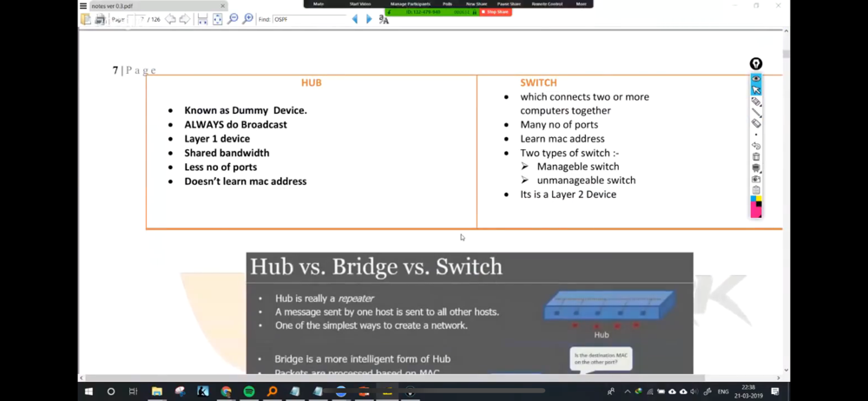
Task: Click the green meeting ID indicator
Action: tap(431, 11)
